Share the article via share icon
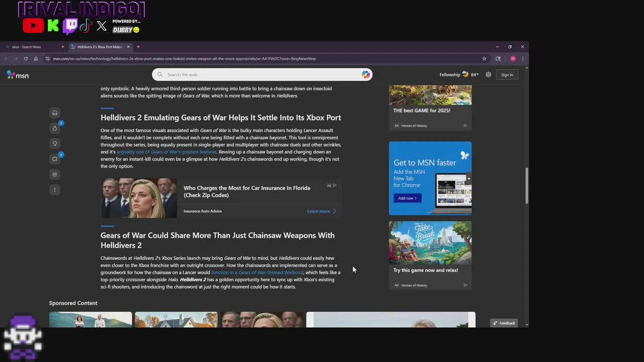This screenshot has height=362, width=644. [x=55, y=174]
